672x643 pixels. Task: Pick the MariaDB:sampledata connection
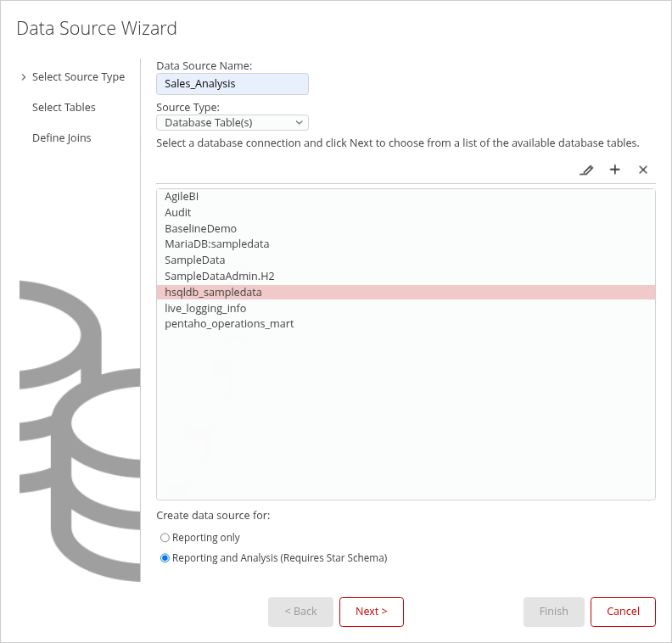(x=216, y=244)
